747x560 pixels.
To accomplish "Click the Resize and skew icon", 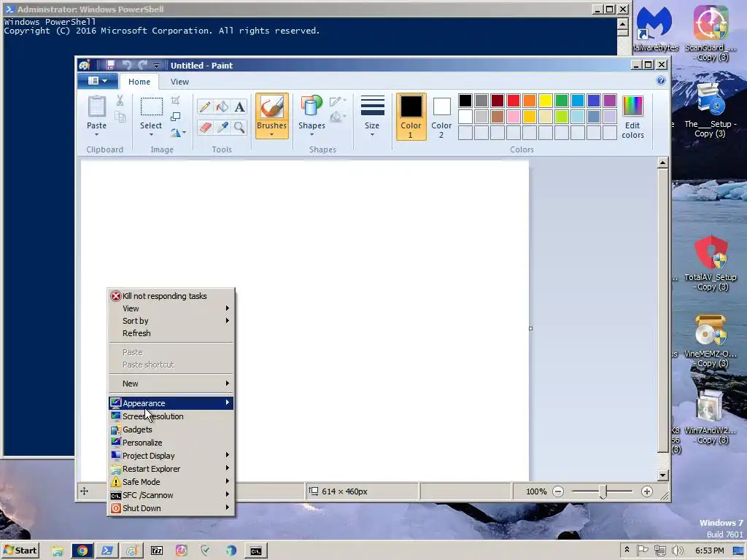I will [175, 117].
